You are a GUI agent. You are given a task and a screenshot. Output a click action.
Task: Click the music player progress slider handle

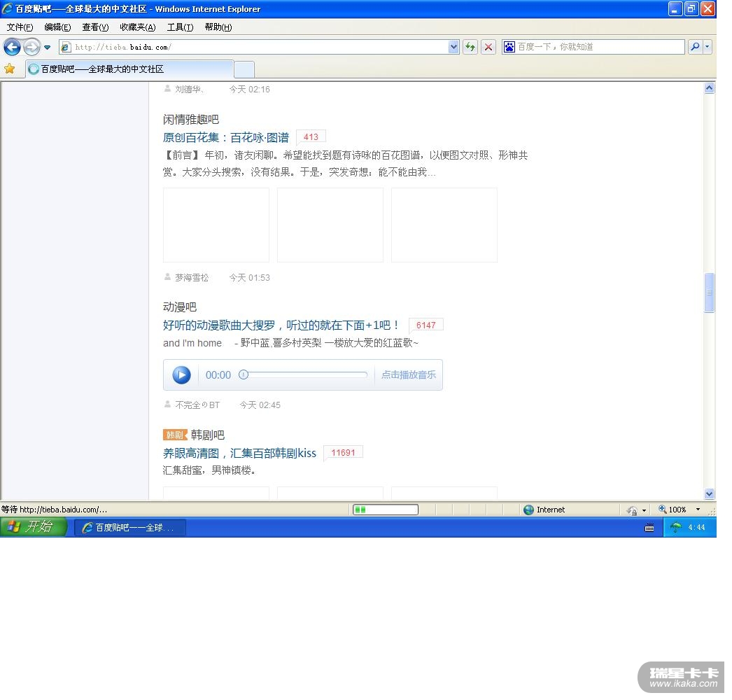tap(244, 375)
